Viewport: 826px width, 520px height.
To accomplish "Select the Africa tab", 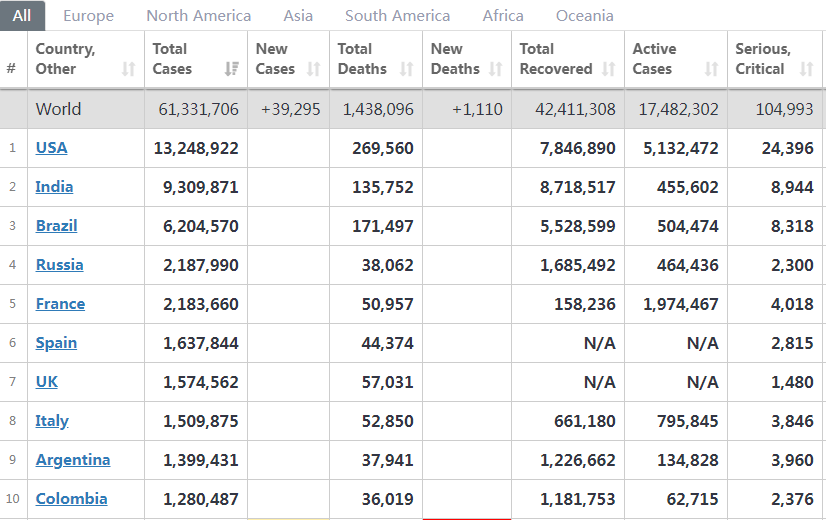I will click(503, 16).
